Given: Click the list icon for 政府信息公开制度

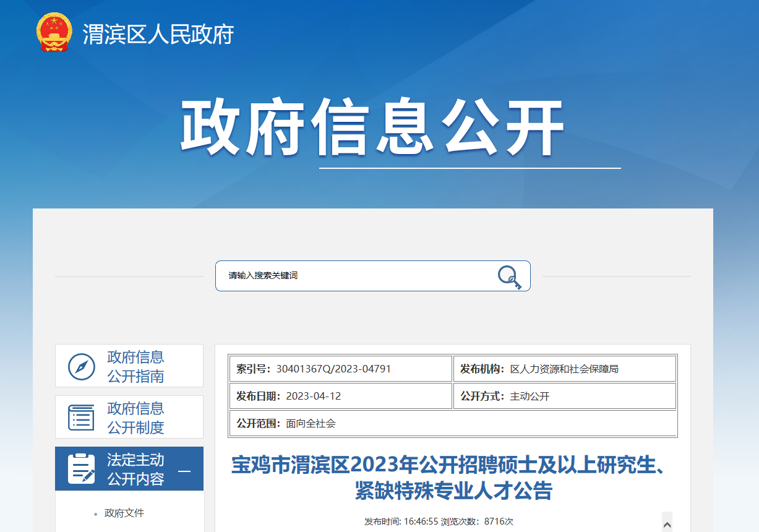Looking at the screenshot, I should pyautogui.click(x=81, y=418).
